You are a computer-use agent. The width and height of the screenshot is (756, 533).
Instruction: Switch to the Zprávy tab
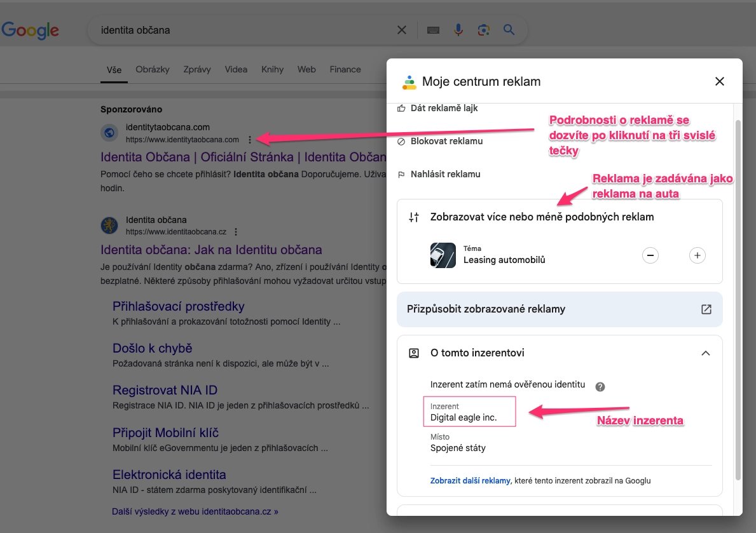click(x=196, y=69)
